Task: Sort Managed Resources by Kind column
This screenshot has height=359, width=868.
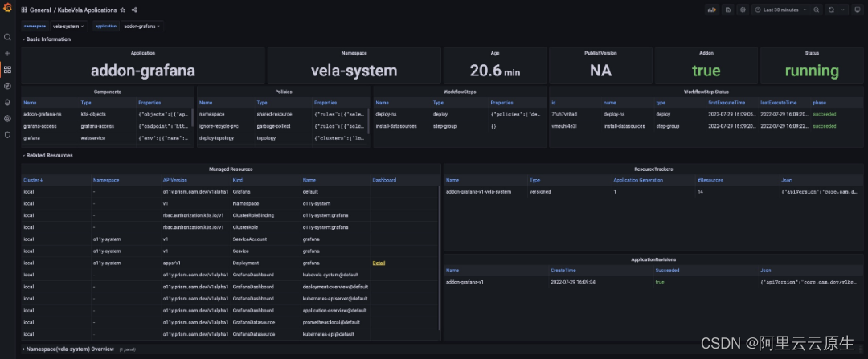Action: coord(237,181)
